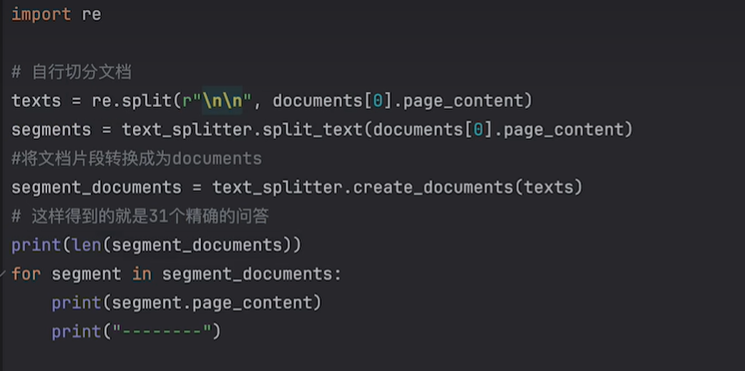This screenshot has width=745, height=371.
Task: Click the 'segment_documents' variable being assigned
Action: click(96, 188)
